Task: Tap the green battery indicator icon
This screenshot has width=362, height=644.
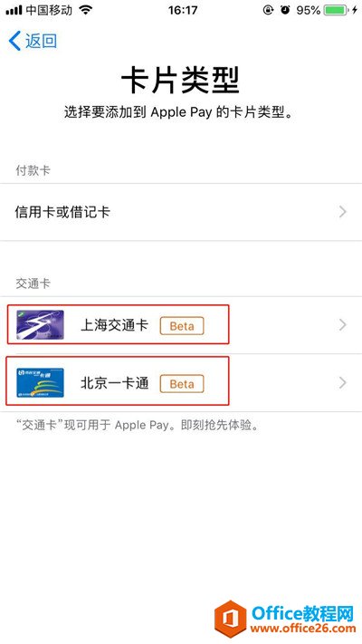Action: tap(337, 10)
